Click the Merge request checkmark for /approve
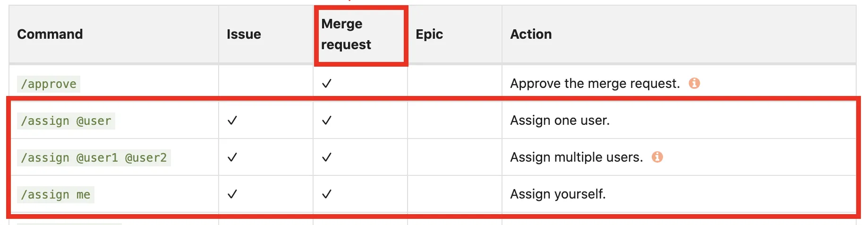Image resolution: width=868 pixels, height=225 pixels. tap(326, 84)
